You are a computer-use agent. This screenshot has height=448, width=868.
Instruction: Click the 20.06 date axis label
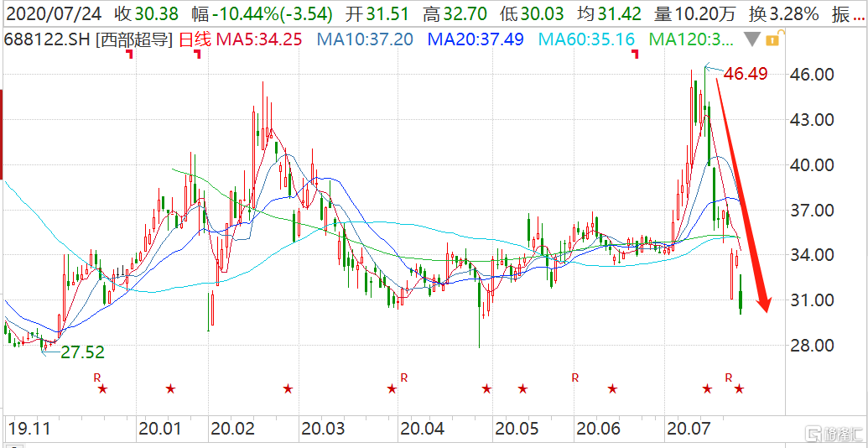pos(599,429)
